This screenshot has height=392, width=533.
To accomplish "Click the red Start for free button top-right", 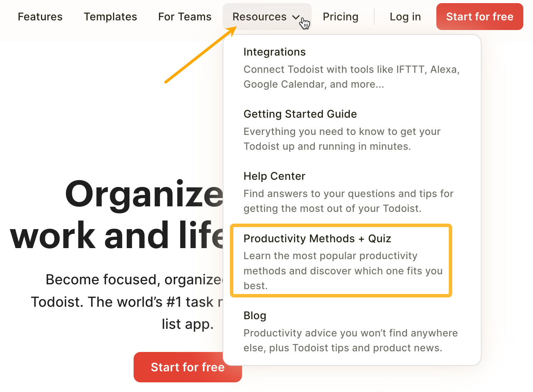I will pos(479,16).
